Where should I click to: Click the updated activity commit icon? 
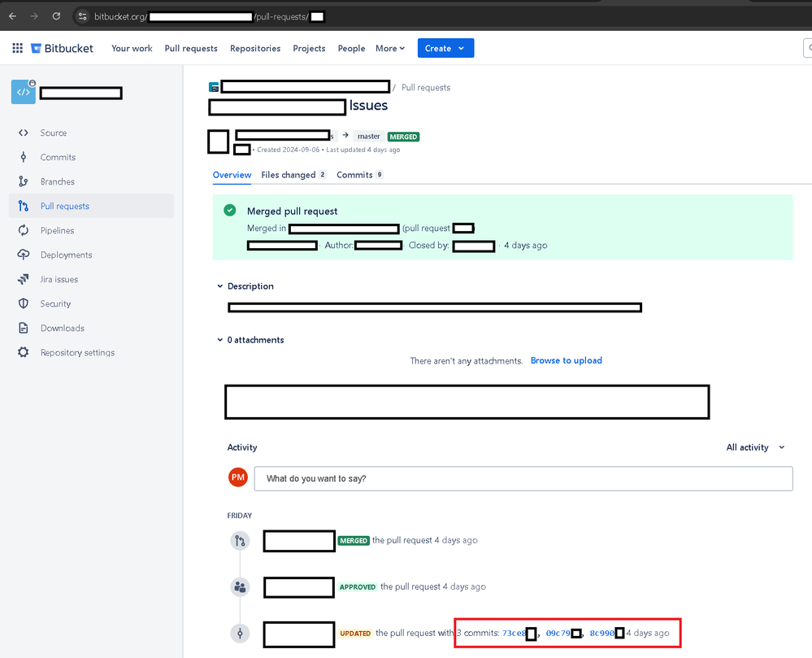(x=240, y=633)
